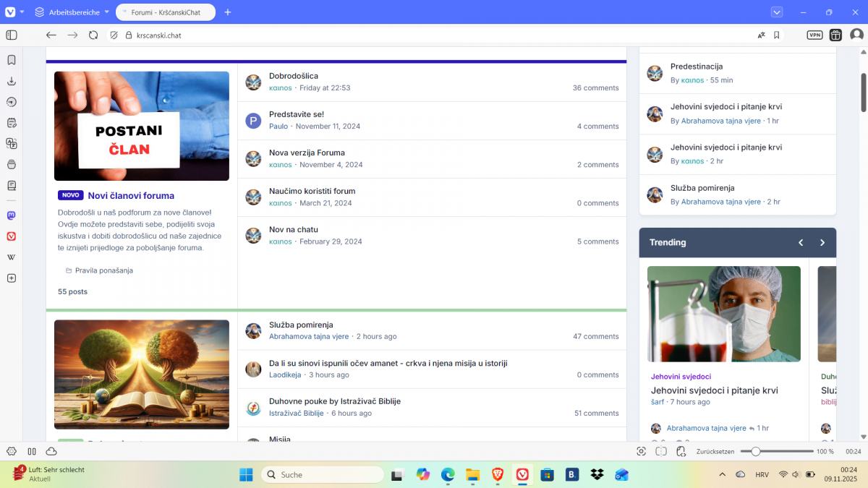Open the Mastodon web panel
868x488 pixels.
click(12, 215)
